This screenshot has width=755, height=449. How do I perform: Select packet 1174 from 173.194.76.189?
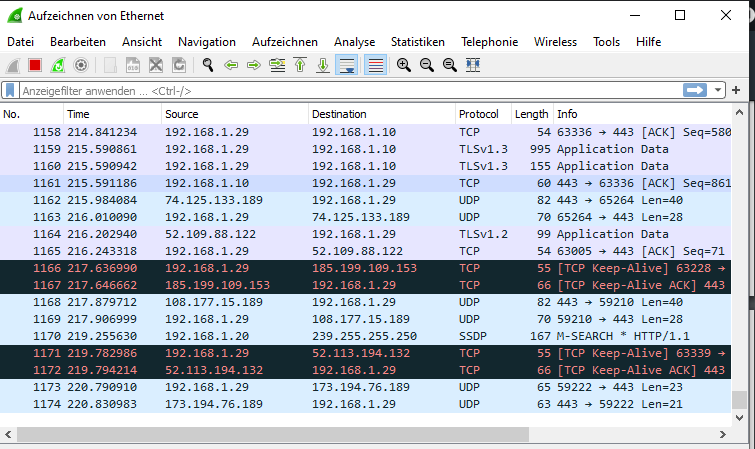click(x=365, y=404)
